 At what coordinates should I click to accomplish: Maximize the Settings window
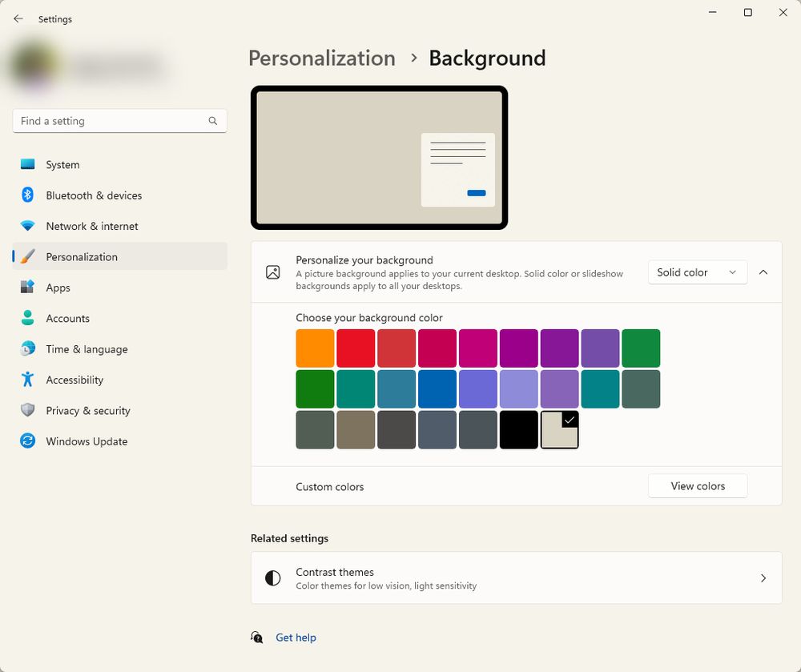[x=748, y=12]
